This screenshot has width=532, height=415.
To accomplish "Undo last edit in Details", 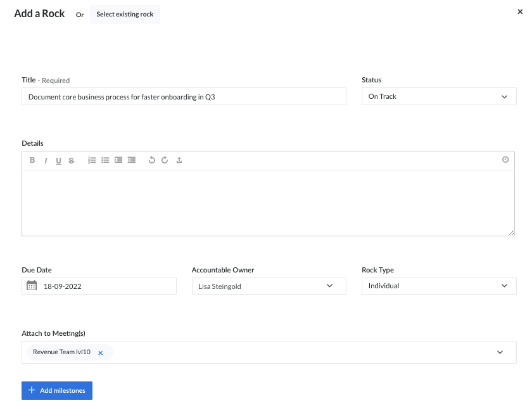I will (x=151, y=160).
